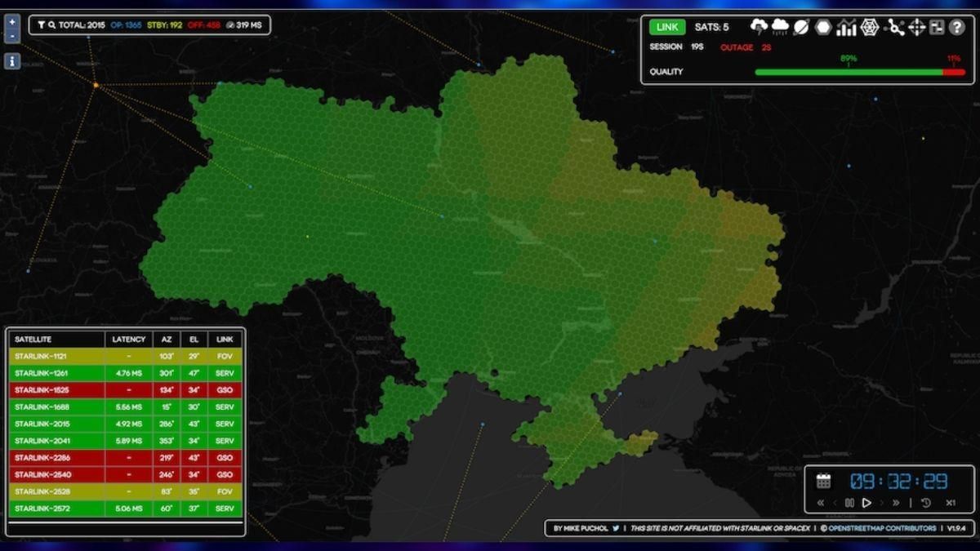Select the cloud cover overlay icon

(780, 27)
